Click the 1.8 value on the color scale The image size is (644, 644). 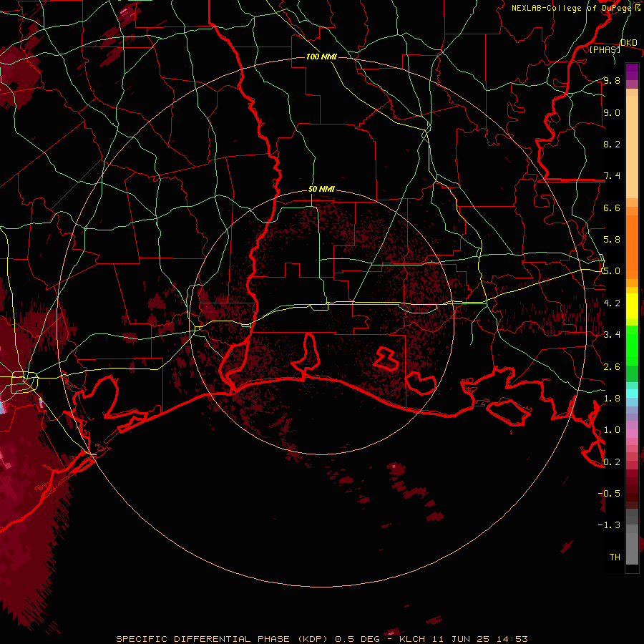point(612,399)
